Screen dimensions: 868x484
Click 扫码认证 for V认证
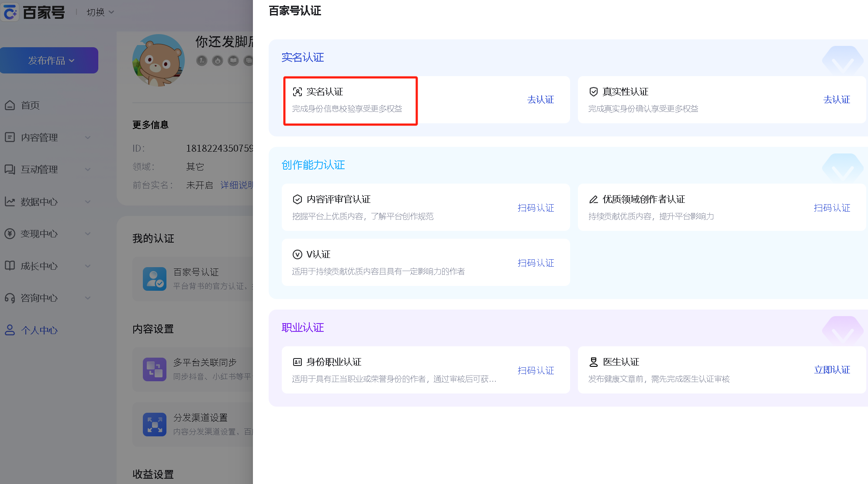click(x=536, y=263)
